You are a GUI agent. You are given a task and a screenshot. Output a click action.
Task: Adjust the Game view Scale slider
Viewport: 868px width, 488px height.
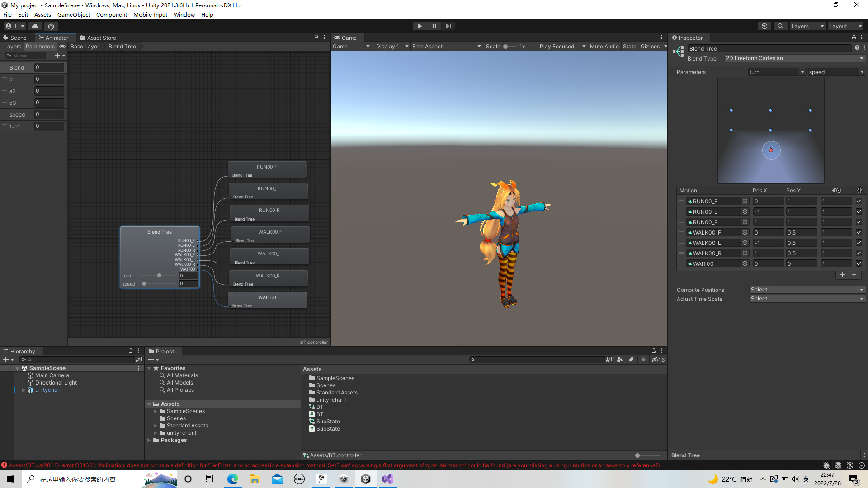pos(510,47)
